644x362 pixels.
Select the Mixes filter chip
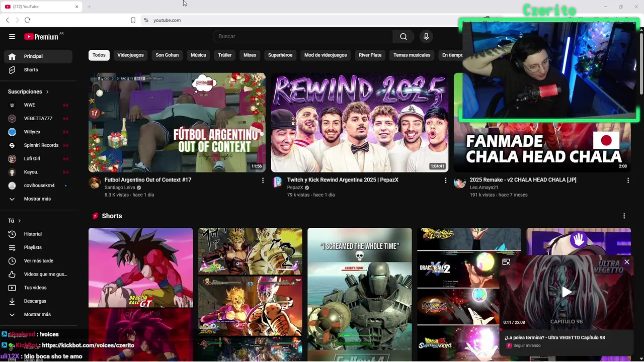(x=250, y=55)
